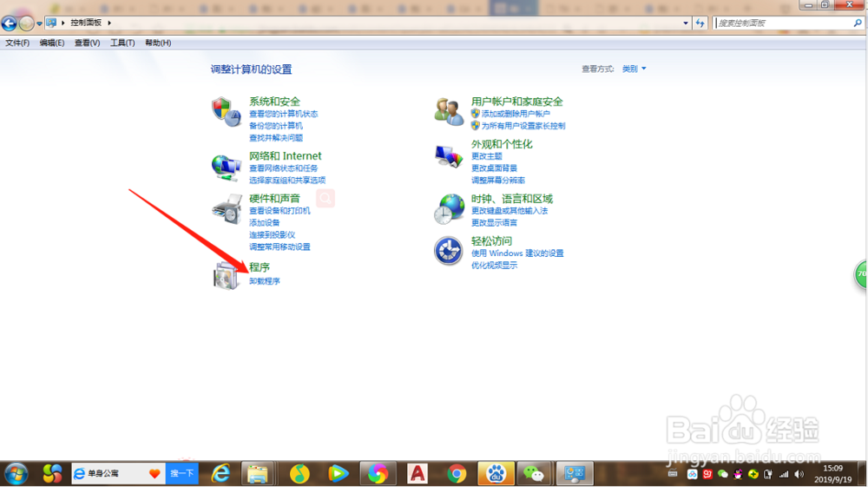
Task: Open the 编辑(E) menu
Action: [51, 43]
